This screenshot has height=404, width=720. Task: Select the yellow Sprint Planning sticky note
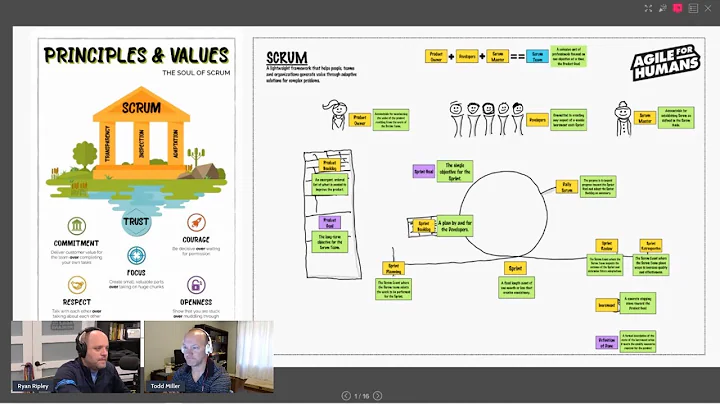(x=394, y=268)
